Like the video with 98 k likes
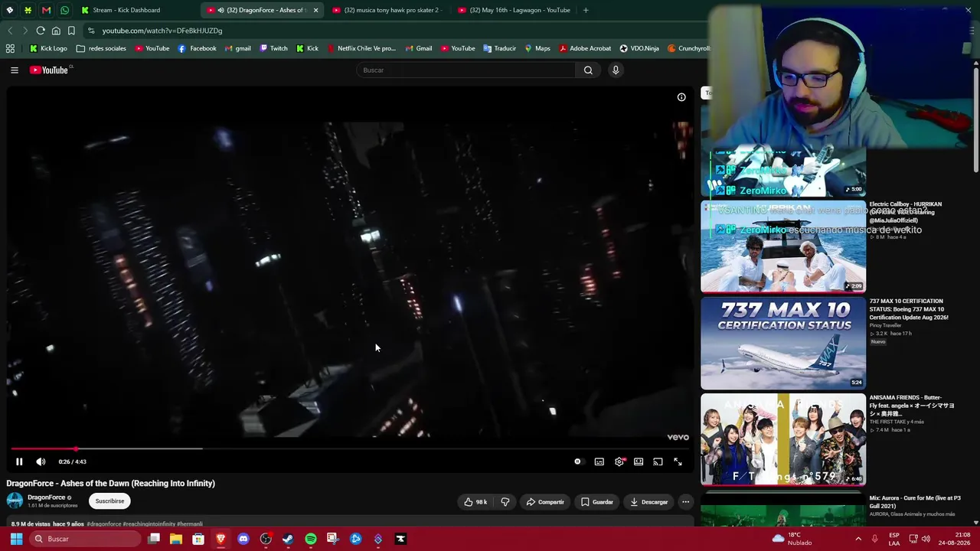The height and width of the screenshot is (551, 980). (x=475, y=502)
